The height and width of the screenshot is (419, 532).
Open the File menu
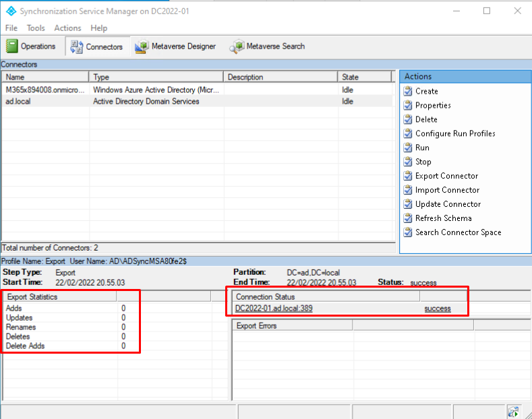click(x=11, y=28)
